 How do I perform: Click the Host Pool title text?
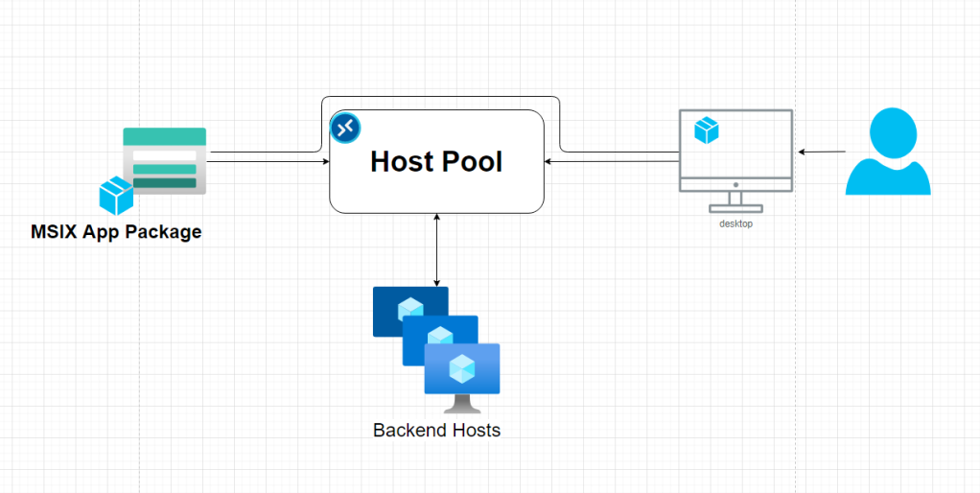(436, 162)
